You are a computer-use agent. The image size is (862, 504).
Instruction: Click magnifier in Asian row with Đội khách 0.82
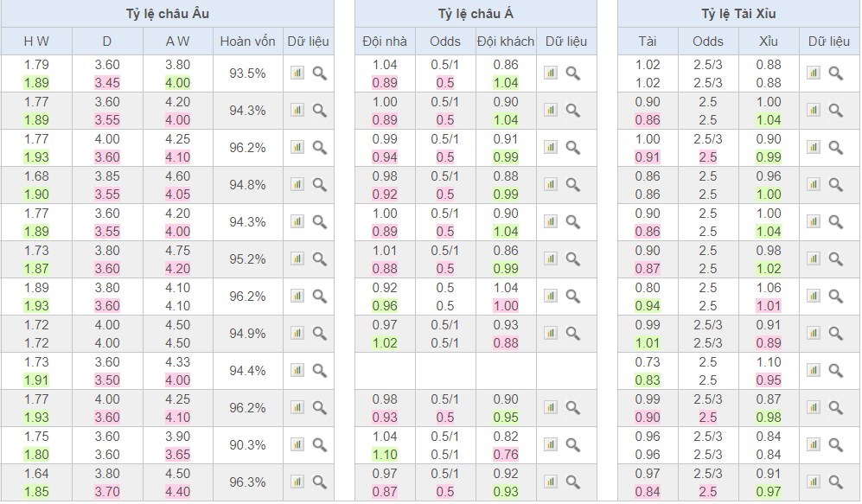pyautogui.click(x=572, y=445)
